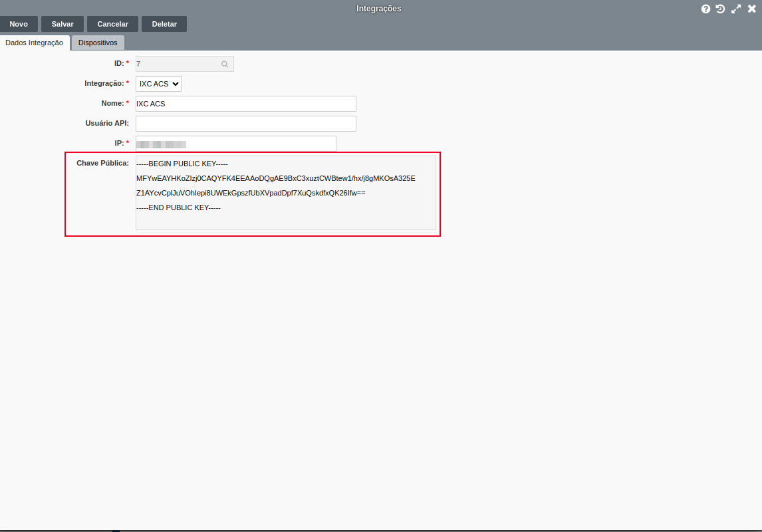762x532 pixels.
Task: Close the Integrações window with X
Action: click(x=752, y=9)
